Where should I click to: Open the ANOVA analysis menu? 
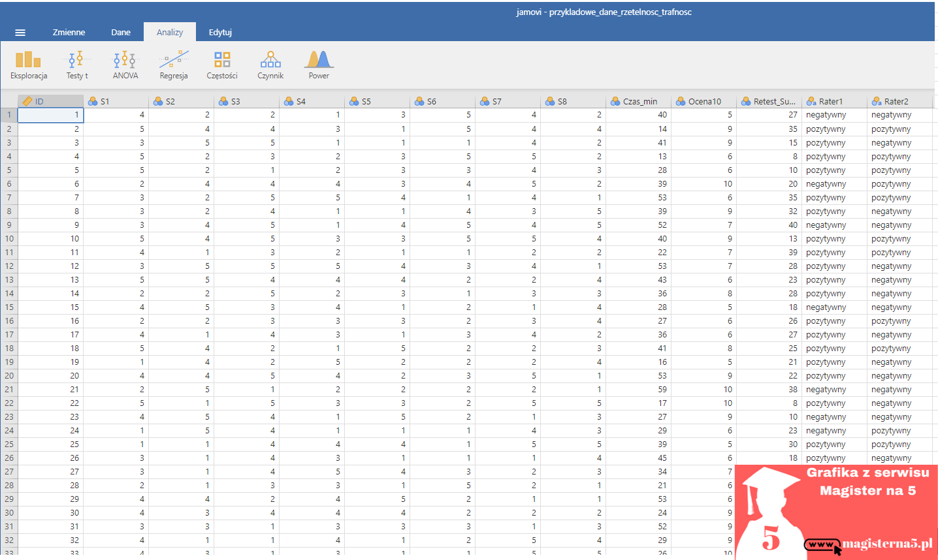tap(125, 65)
